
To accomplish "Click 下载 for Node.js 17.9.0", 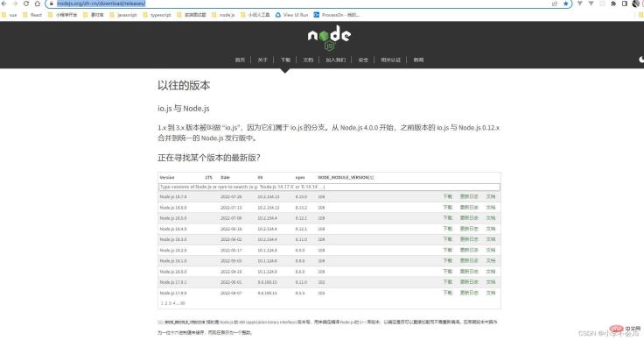I will (448, 293).
